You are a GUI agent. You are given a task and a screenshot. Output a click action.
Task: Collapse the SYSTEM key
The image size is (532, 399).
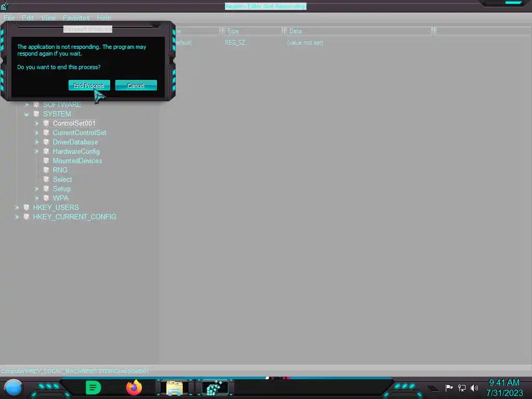click(26, 114)
